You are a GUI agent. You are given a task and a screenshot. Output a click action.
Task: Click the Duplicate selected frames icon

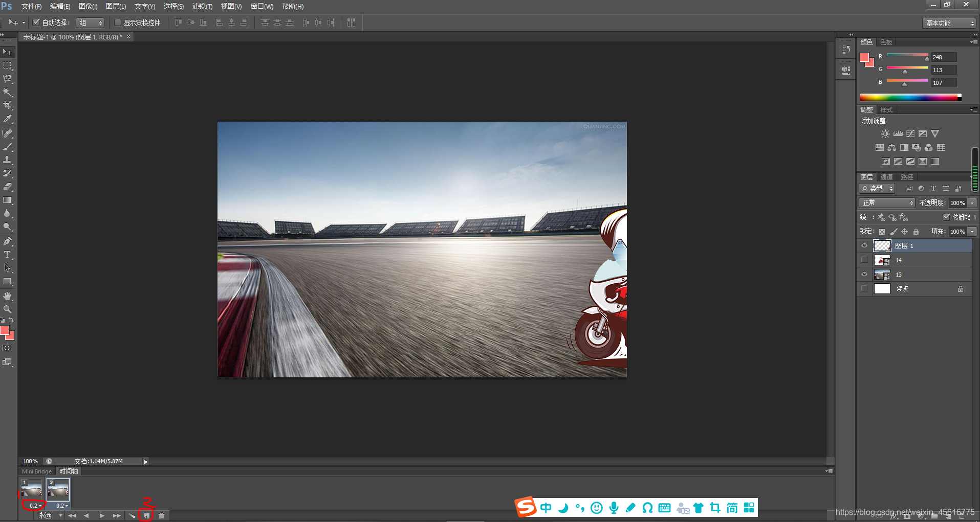point(147,516)
